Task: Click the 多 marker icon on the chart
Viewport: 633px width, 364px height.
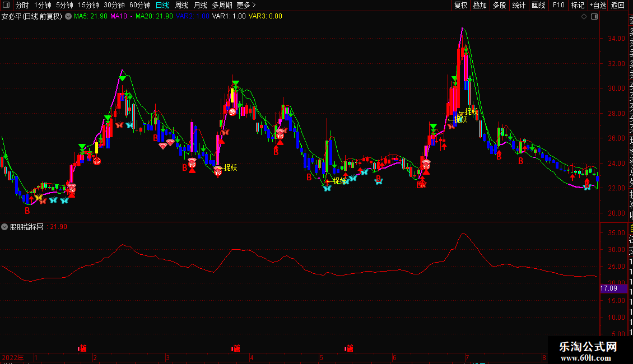Action: tap(232, 112)
